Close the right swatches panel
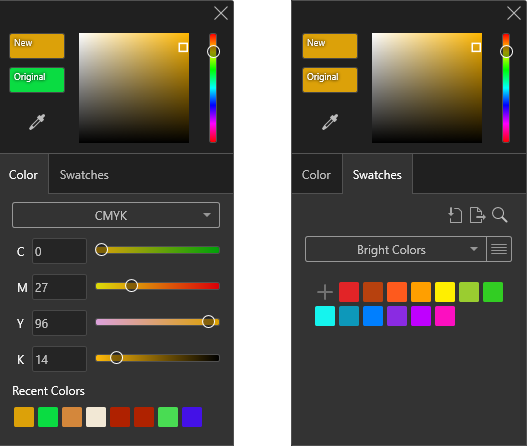The width and height of the screenshot is (527, 446). [x=514, y=13]
